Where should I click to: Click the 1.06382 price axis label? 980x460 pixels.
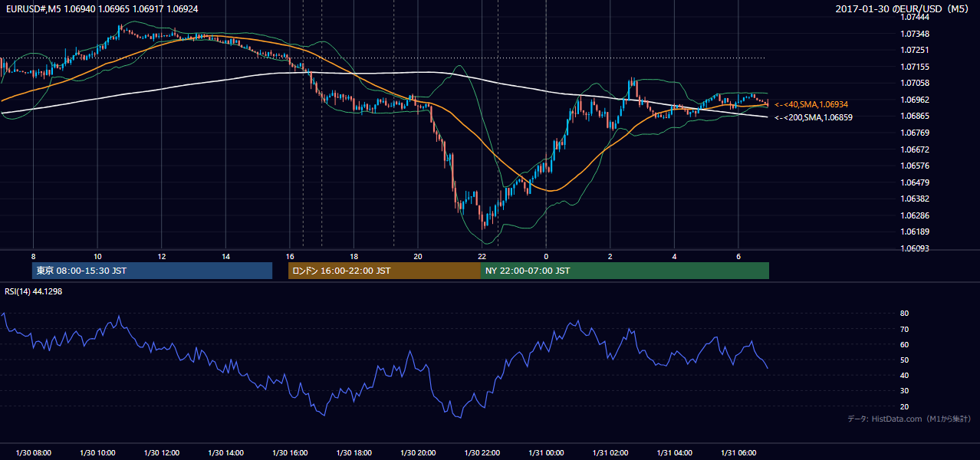[915, 199]
